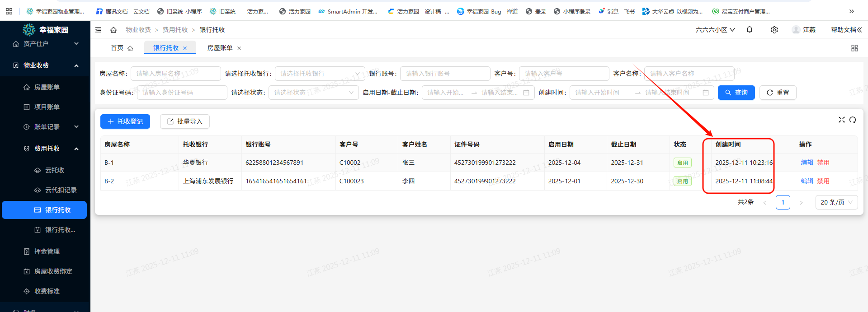
Task: Switch to 房屋账单 tab
Action: pyautogui.click(x=220, y=48)
